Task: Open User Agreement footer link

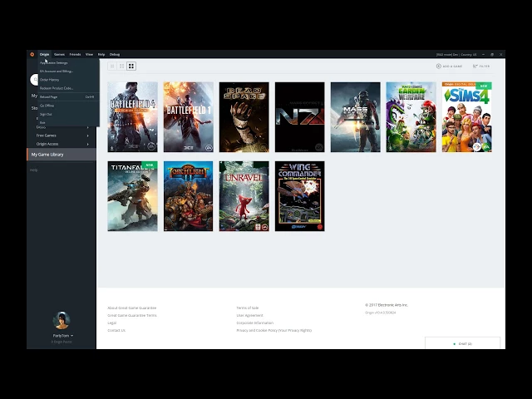Action: (249, 316)
